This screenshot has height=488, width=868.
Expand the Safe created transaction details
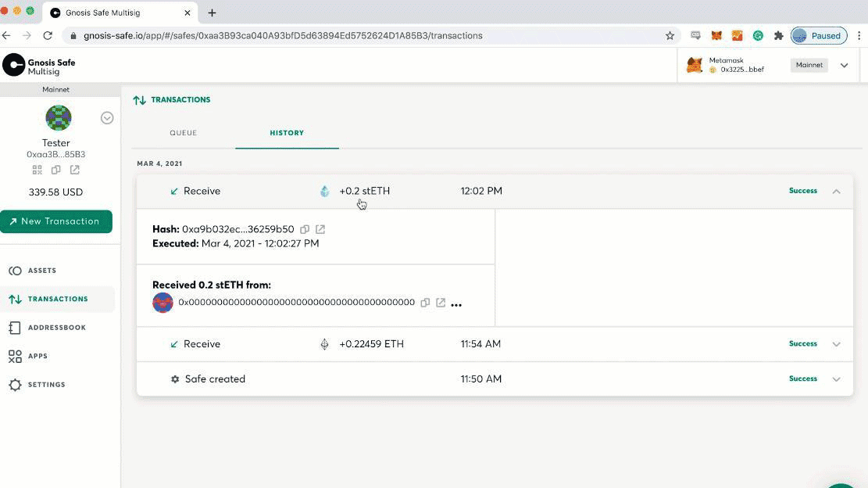coord(836,379)
